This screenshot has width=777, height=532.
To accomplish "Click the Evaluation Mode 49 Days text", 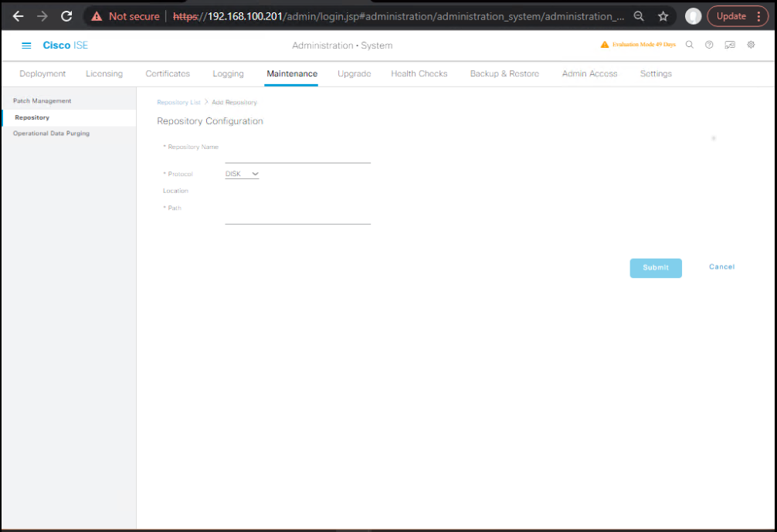I will click(643, 45).
